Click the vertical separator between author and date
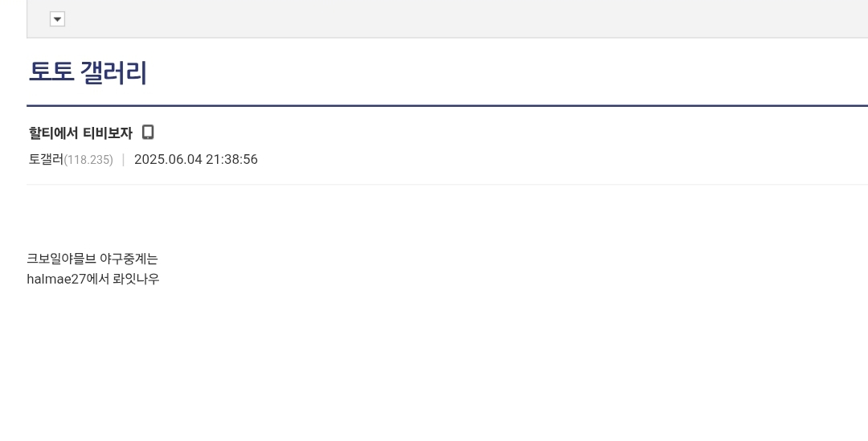Image resolution: width=868 pixels, height=441 pixels. coord(123,159)
